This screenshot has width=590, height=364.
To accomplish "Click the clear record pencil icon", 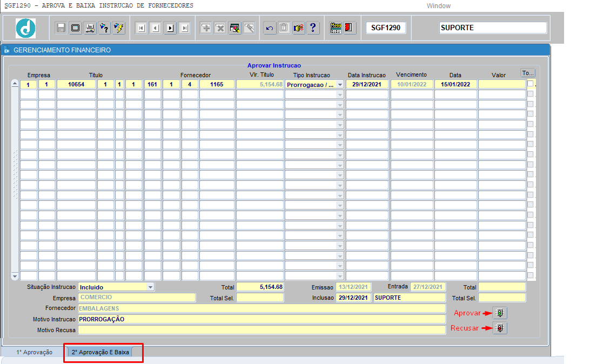I will click(x=235, y=28).
